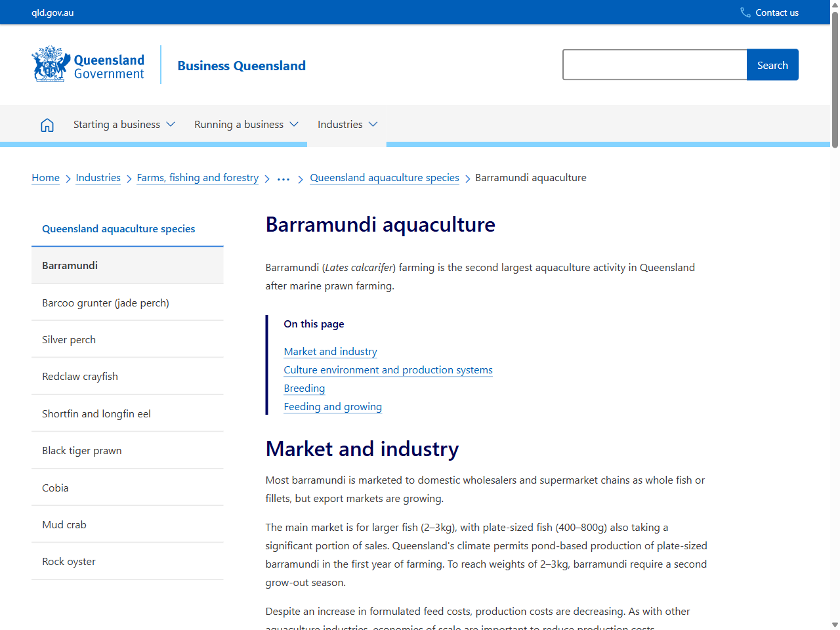
Task: Open the Cobia species page
Action: [x=55, y=488]
